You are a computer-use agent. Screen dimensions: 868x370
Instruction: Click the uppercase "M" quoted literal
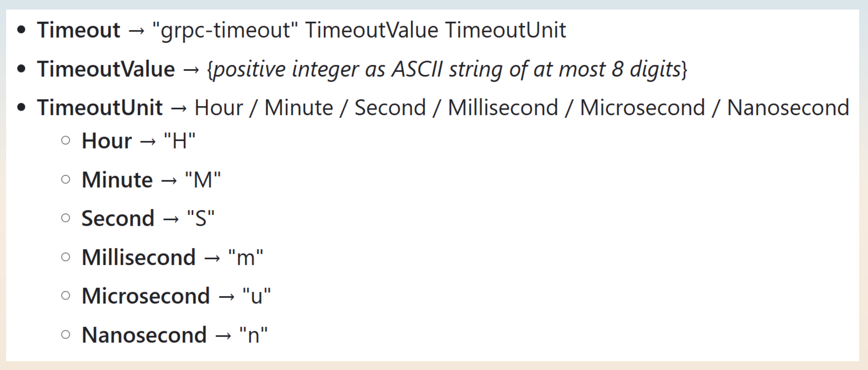click(203, 180)
